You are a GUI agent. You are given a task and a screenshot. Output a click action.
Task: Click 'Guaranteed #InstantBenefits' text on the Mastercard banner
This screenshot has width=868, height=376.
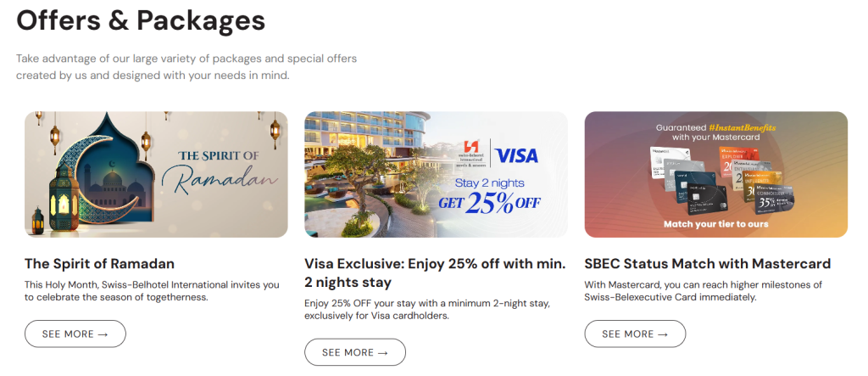[x=715, y=126]
